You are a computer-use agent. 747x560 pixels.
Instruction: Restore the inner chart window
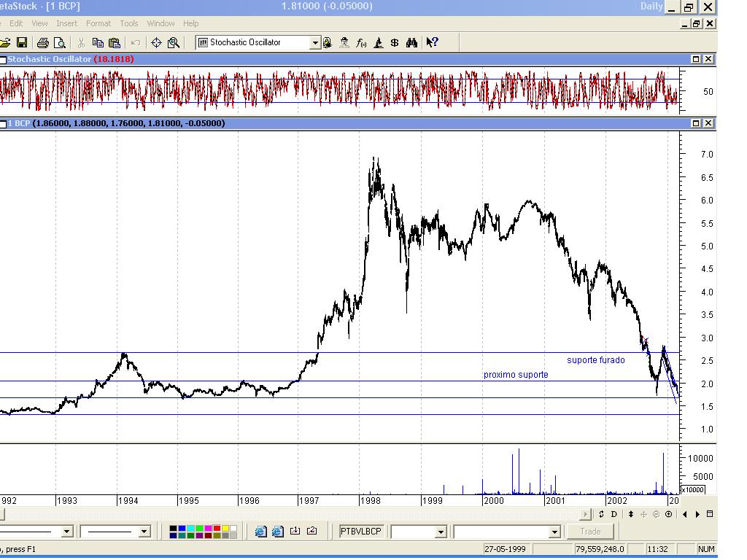pyautogui.click(x=697, y=23)
